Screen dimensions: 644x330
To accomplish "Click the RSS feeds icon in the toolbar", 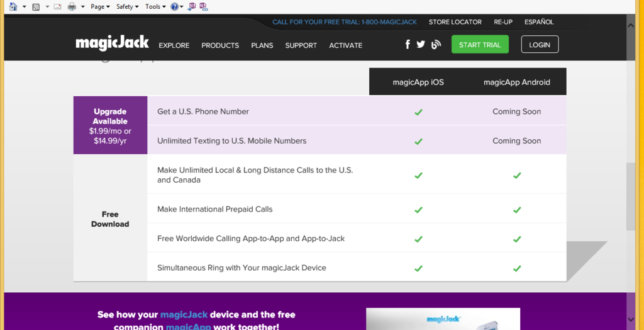I will [x=36, y=7].
